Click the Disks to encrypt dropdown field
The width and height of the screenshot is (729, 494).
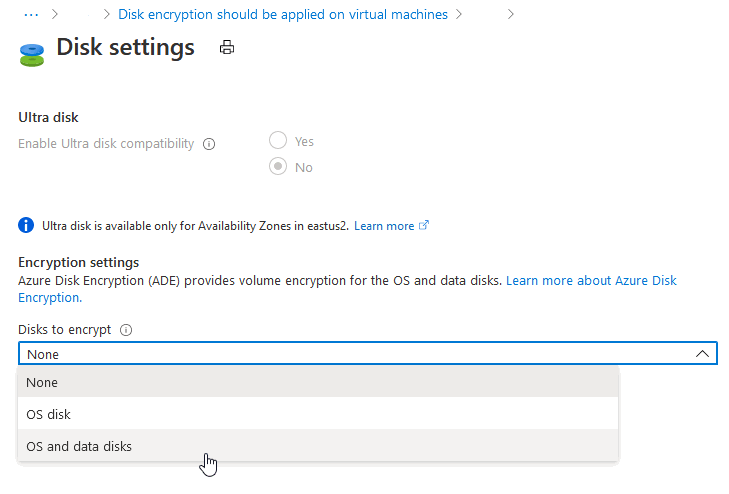click(350, 354)
